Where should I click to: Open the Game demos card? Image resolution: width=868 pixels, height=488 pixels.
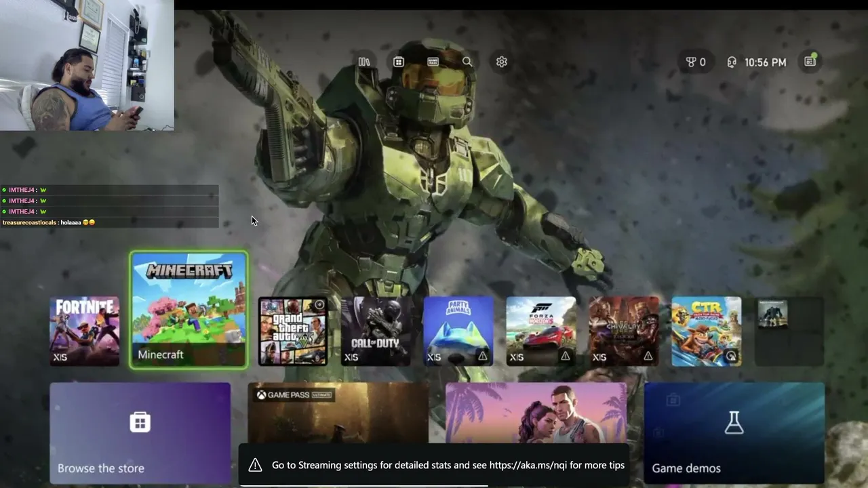[734, 433]
